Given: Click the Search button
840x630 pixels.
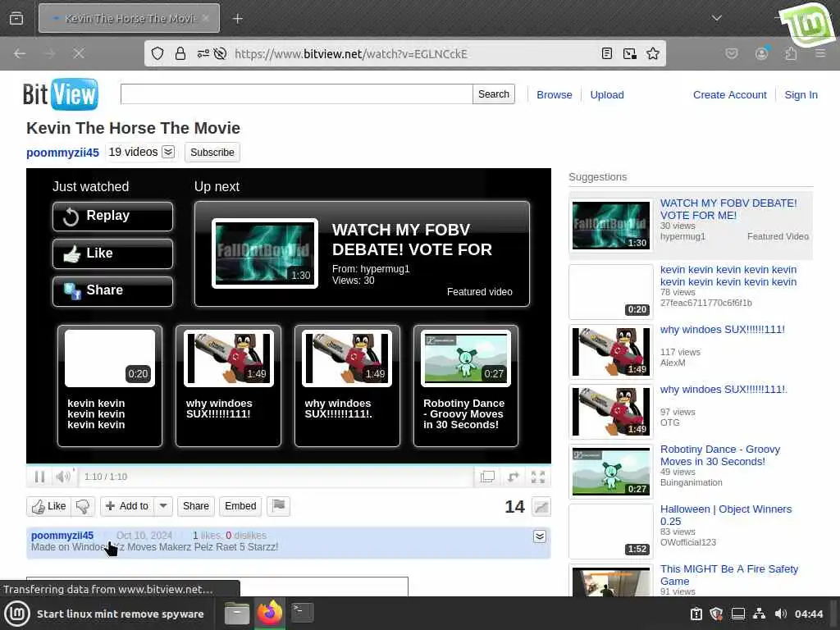Looking at the screenshot, I should pos(493,94).
